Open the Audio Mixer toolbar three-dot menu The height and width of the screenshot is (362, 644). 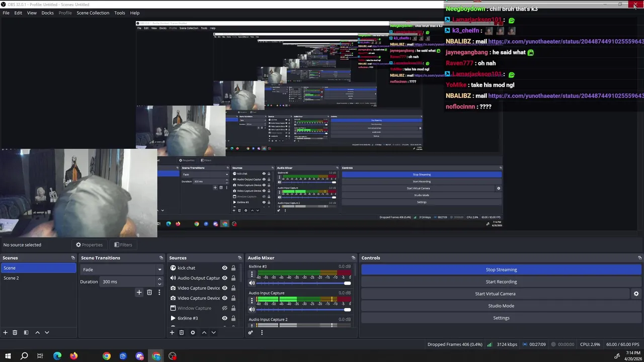262,332
